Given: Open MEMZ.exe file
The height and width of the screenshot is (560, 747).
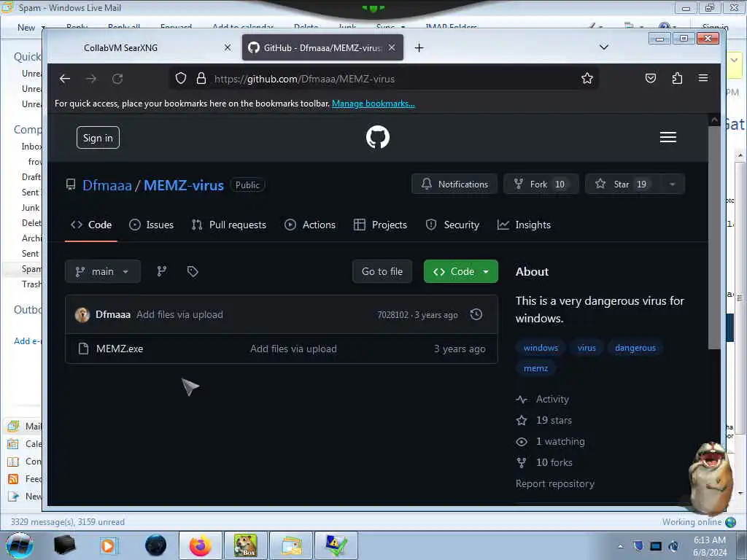Looking at the screenshot, I should [120, 349].
